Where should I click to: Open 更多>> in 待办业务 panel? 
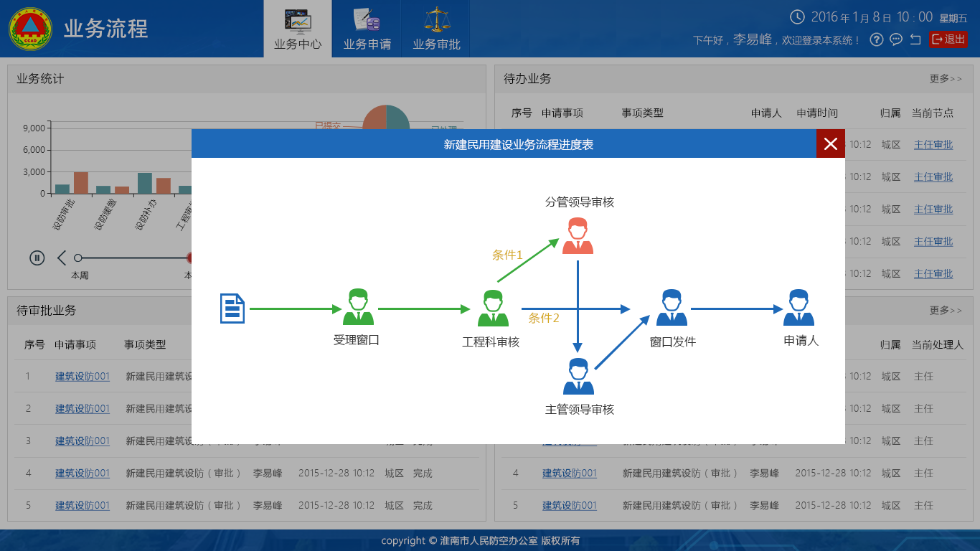click(x=946, y=79)
